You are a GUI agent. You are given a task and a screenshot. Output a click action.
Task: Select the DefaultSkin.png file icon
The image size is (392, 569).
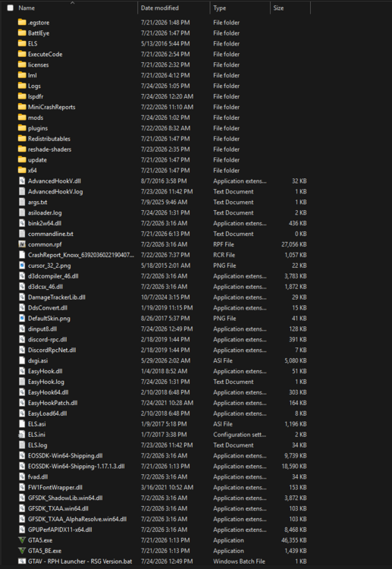(x=22, y=318)
